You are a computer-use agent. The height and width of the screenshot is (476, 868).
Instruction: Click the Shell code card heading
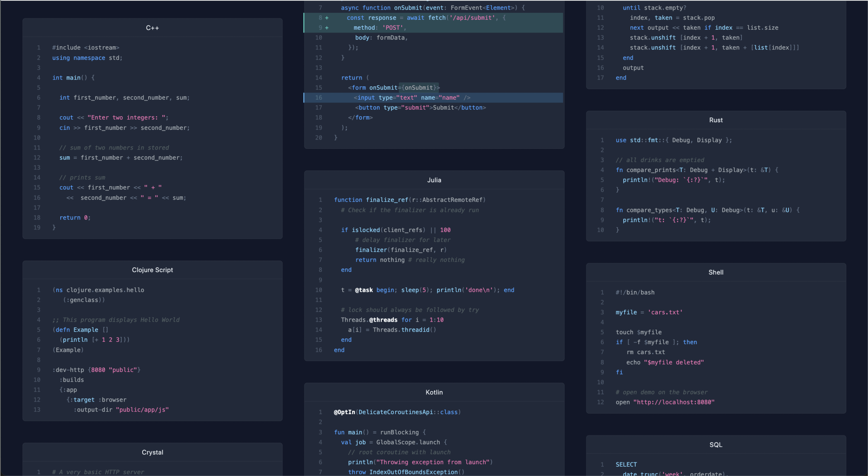click(715, 272)
